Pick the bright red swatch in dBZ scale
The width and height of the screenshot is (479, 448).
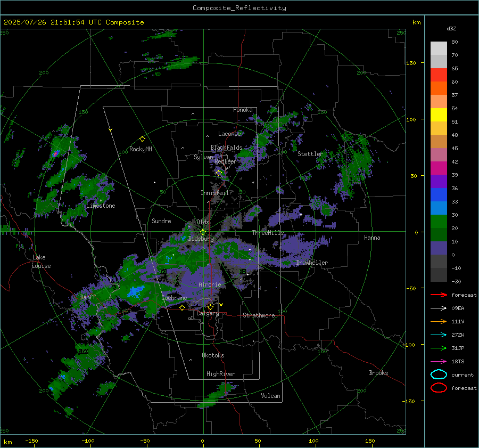439,75
